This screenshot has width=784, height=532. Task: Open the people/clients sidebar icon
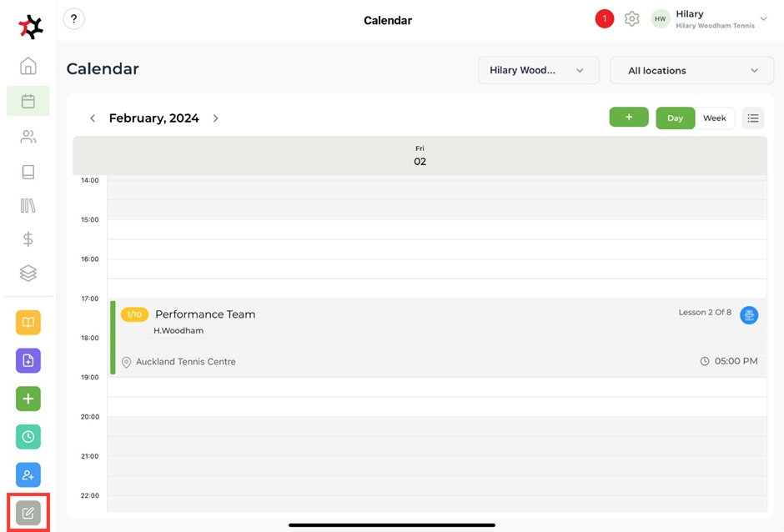pyautogui.click(x=28, y=137)
